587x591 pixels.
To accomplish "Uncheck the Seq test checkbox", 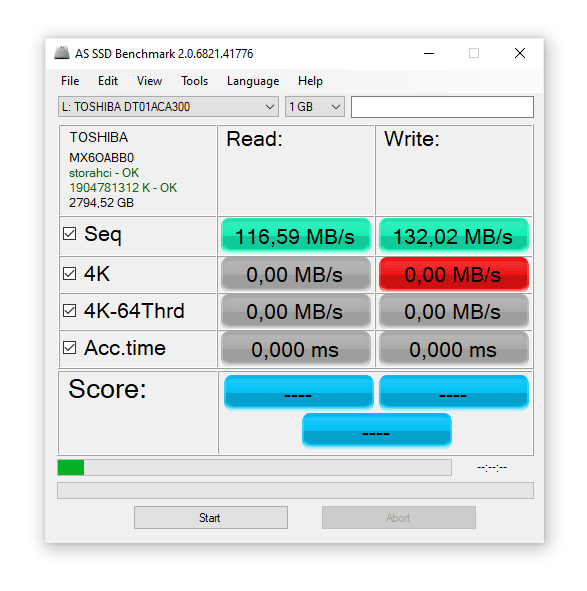I will click(70, 234).
